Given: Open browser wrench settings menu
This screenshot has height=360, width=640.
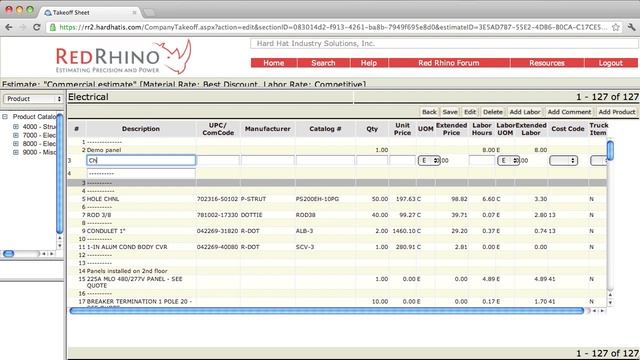Looking at the screenshot, I should (631, 27).
